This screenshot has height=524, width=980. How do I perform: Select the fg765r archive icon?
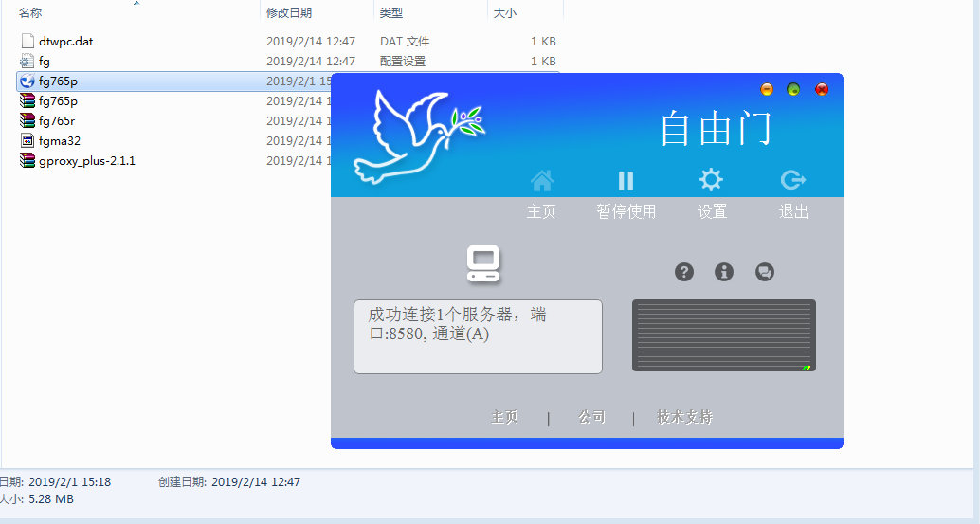27,120
